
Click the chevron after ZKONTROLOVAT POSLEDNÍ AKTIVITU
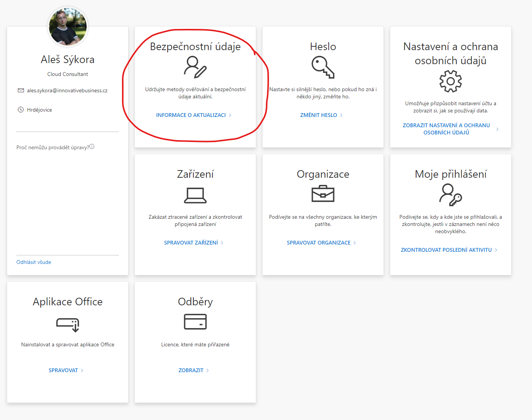[x=496, y=250]
